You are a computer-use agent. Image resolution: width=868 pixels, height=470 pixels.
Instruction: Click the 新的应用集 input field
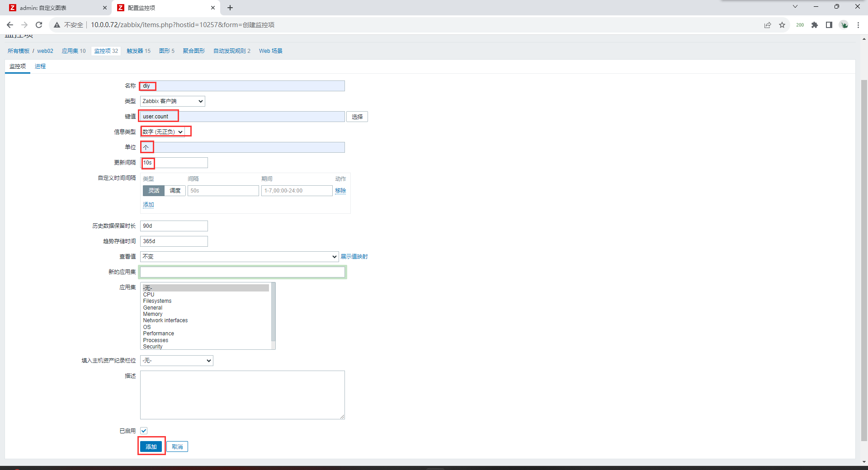242,272
